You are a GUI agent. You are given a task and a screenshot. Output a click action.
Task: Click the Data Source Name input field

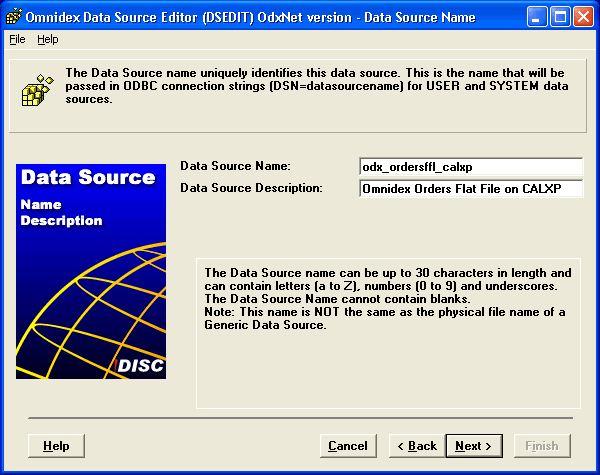(x=471, y=167)
